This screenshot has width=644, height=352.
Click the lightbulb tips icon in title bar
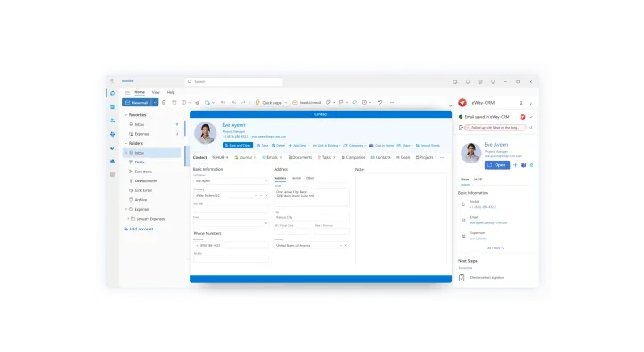[x=493, y=81]
